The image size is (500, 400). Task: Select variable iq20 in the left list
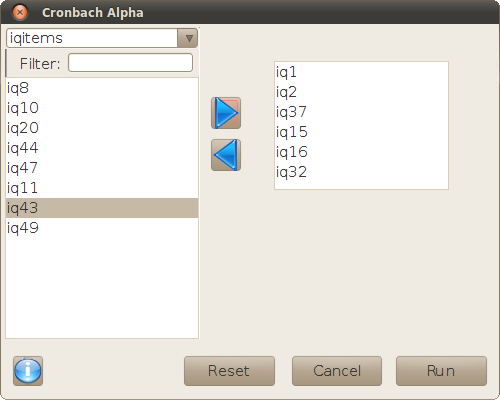[x=102, y=128]
